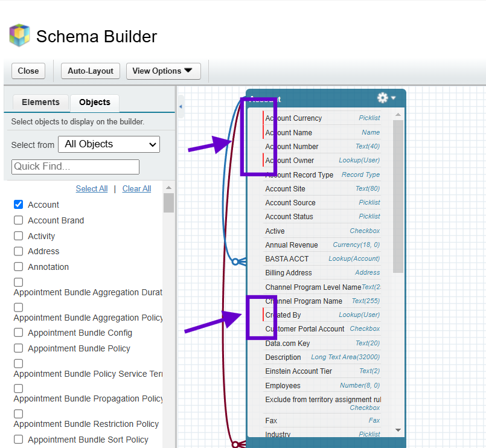The height and width of the screenshot is (448, 486).
Task: Click the Account field list scrollbar thumb
Action: point(398,196)
